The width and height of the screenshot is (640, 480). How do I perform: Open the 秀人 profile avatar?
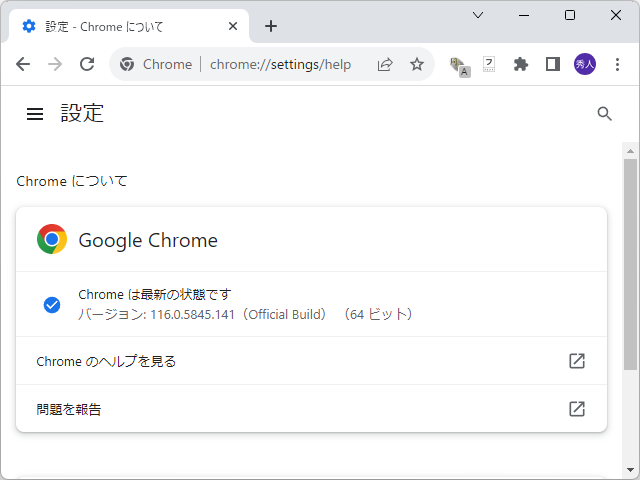[584, 64]
